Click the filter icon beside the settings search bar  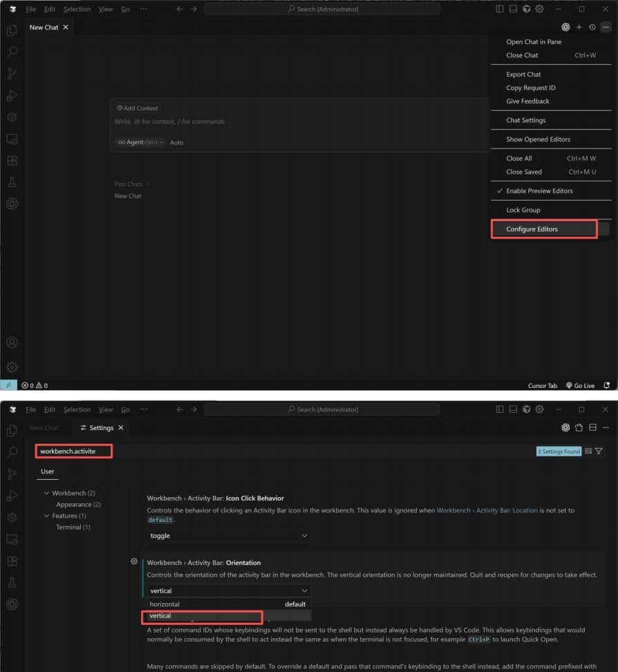(599, 451)
